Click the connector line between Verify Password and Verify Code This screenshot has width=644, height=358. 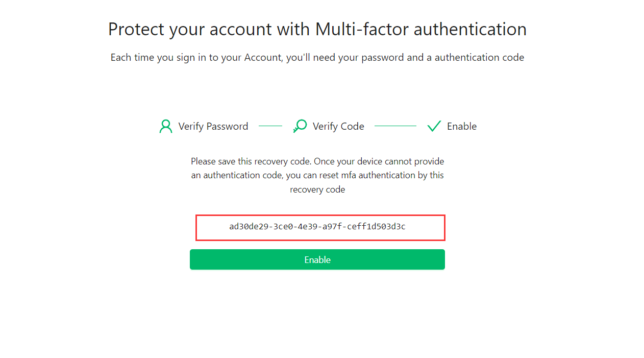point(270,126)
